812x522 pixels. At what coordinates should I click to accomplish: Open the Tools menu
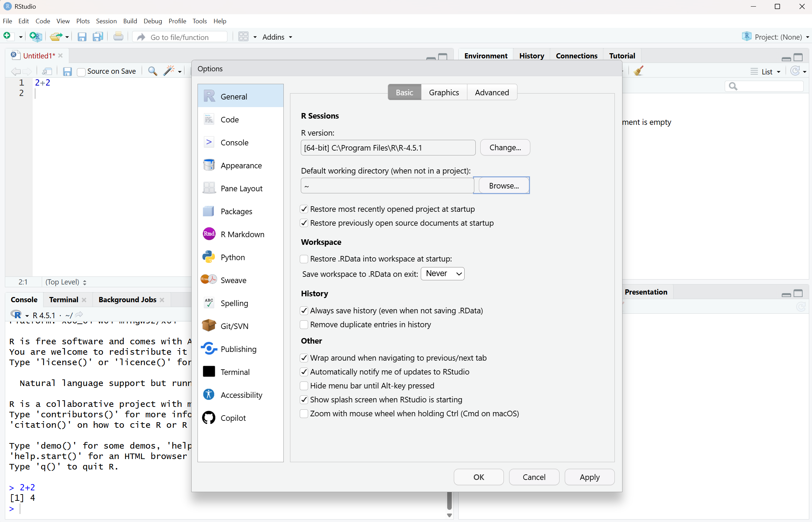click(200, 21)
